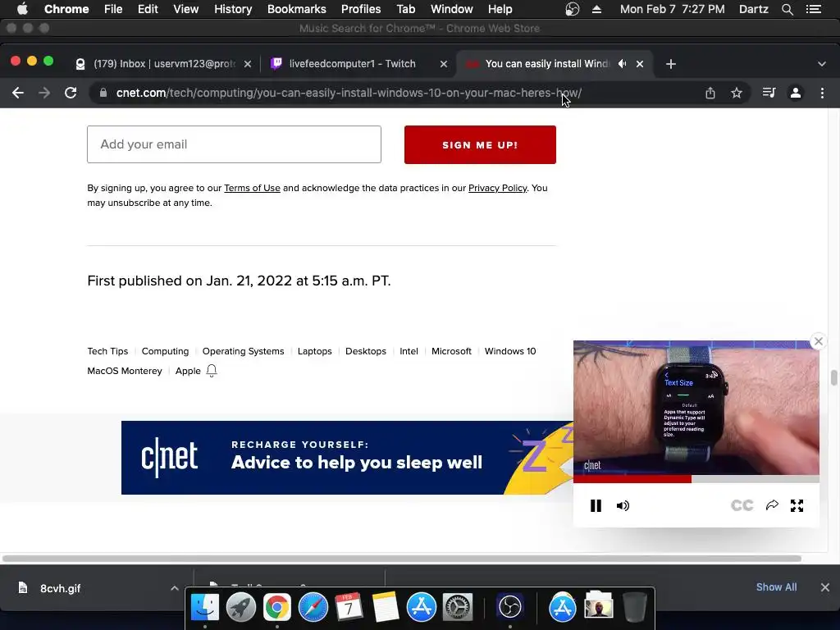The height and width of the screenshot is (630, 840).
Task: Mute the CNET tab audio speaker icon
Action: click(622, 64)
